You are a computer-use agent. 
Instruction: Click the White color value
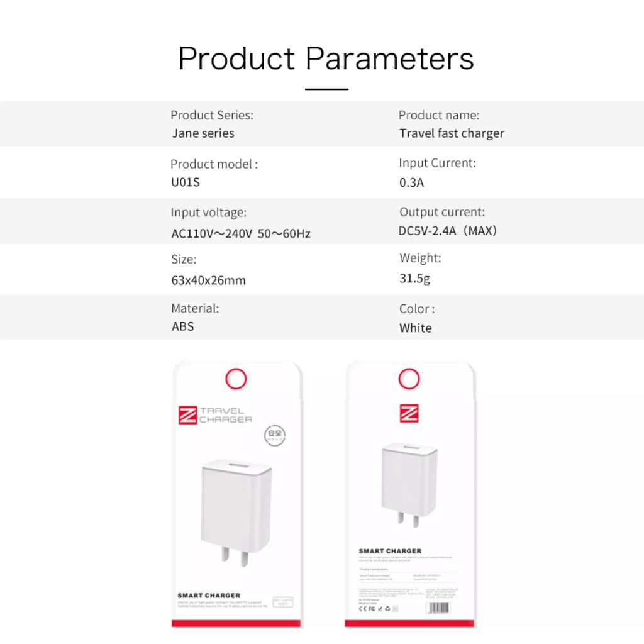[x=415, y=328]
